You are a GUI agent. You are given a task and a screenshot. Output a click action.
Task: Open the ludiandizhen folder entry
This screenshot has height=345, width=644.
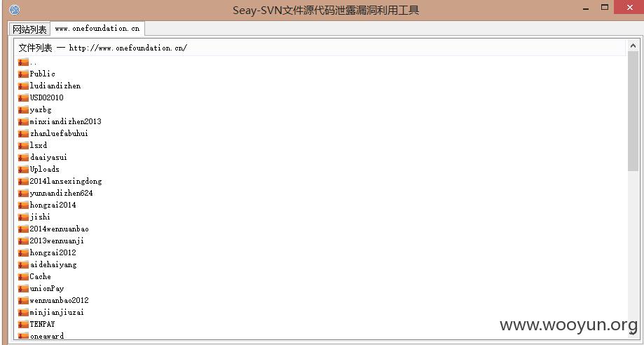55,86
